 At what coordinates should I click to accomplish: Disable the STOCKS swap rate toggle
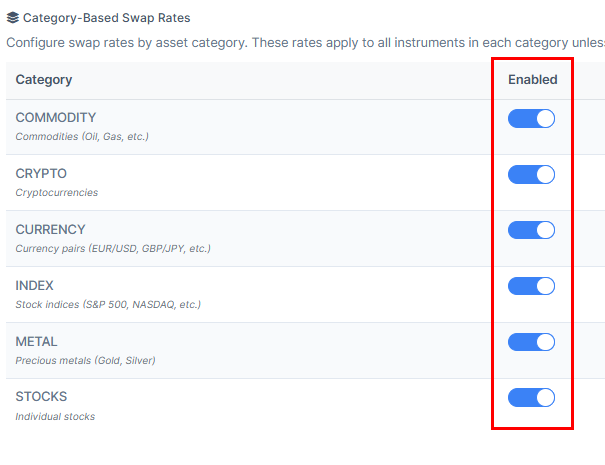[531, 399]
